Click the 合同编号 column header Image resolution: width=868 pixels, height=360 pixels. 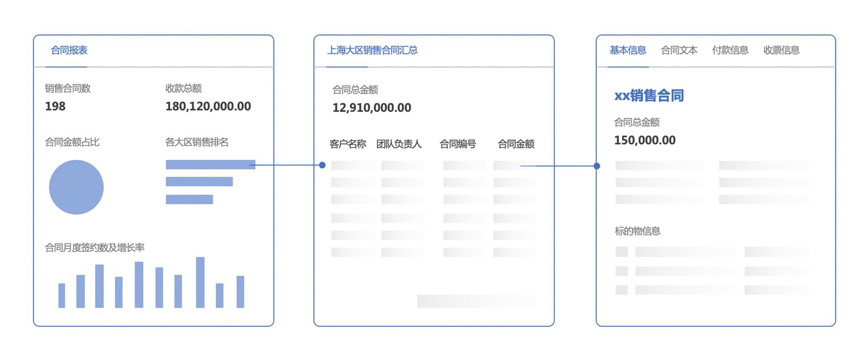point(457,144)
